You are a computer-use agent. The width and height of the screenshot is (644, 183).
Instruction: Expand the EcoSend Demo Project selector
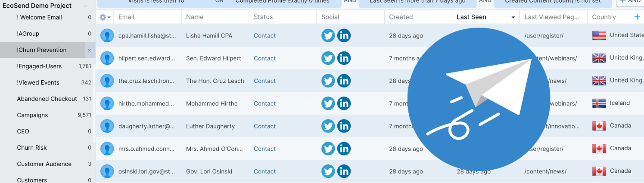point(85,6)
